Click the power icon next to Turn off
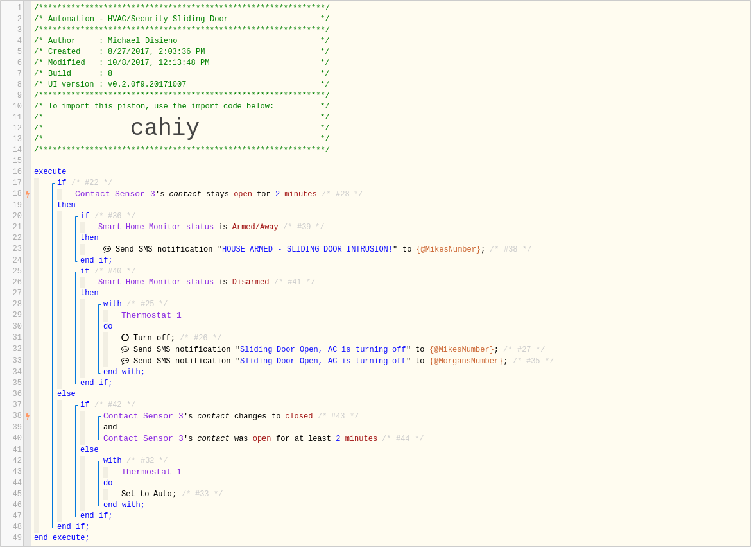 [125, 338]
